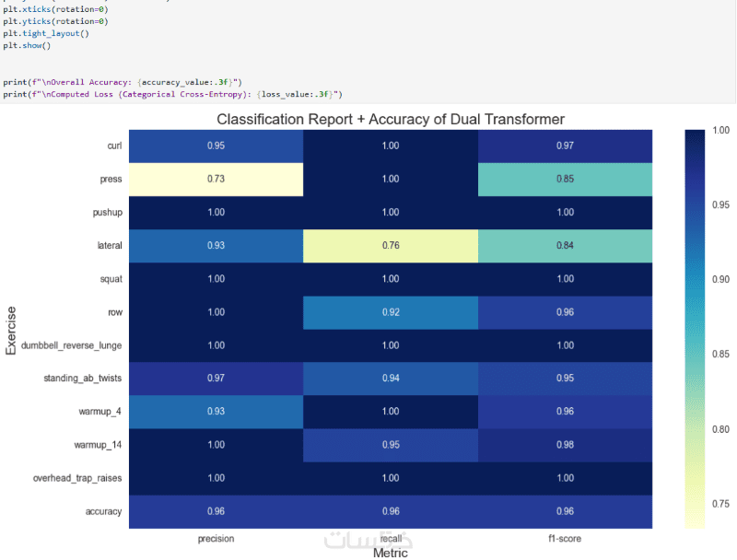This screenshot has height=560, width=737.
Task: Click the accuracy row's precision cell
Action: (216, 511)
